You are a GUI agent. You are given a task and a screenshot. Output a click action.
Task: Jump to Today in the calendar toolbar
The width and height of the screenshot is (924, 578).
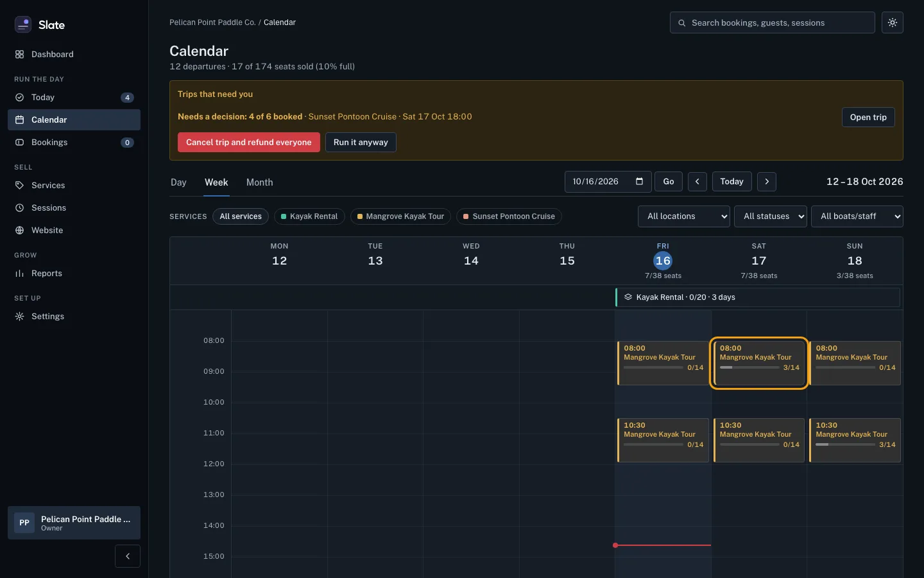(x=732, y=182)
